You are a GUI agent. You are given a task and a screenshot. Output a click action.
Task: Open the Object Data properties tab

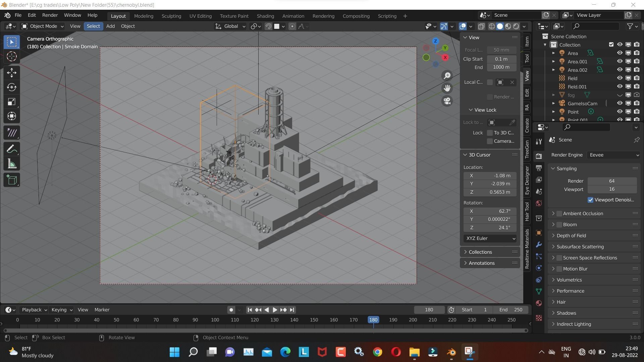click(x=539, y=291)
